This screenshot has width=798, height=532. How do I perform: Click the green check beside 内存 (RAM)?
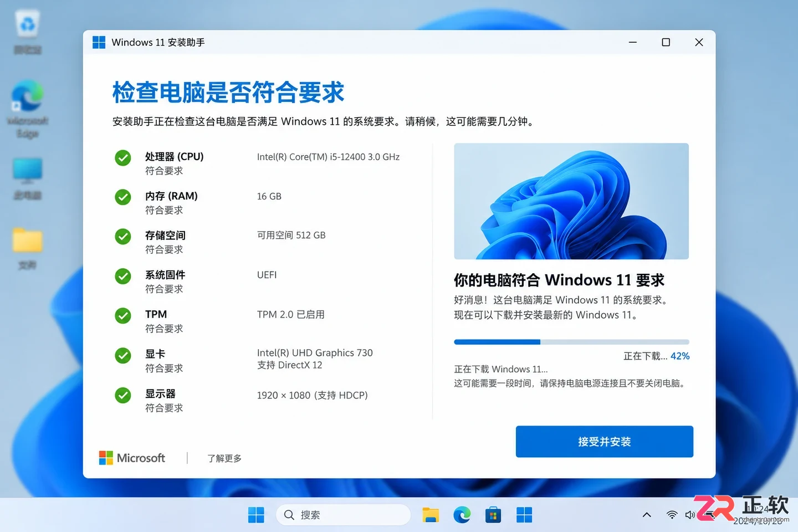122,197
